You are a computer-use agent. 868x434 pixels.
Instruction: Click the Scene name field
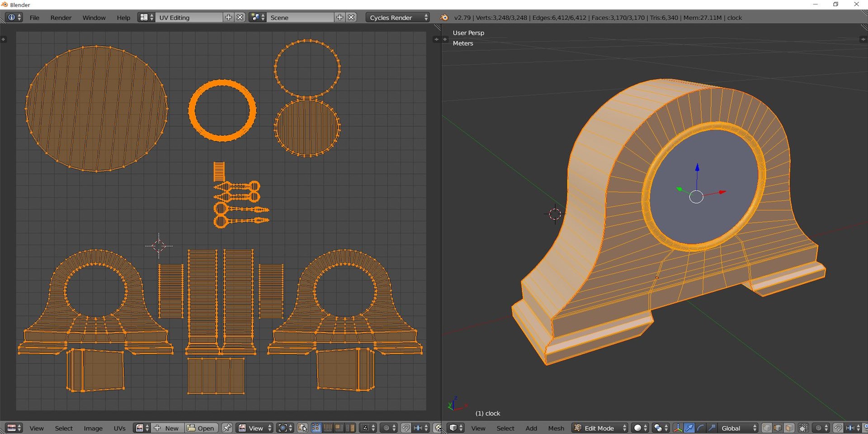pyautogui.click(x=301, y=18)
